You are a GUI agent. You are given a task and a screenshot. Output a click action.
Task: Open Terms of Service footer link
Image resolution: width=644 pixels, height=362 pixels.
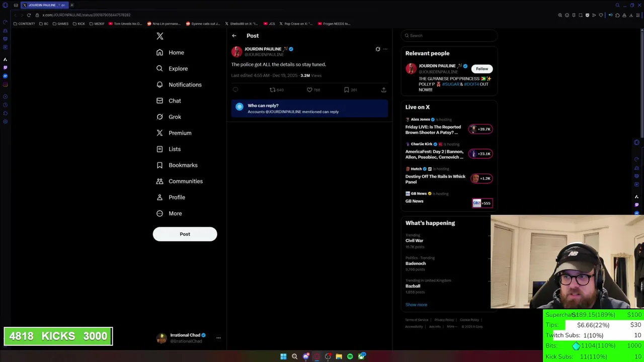pyautogui.click(x=417, y=320)
